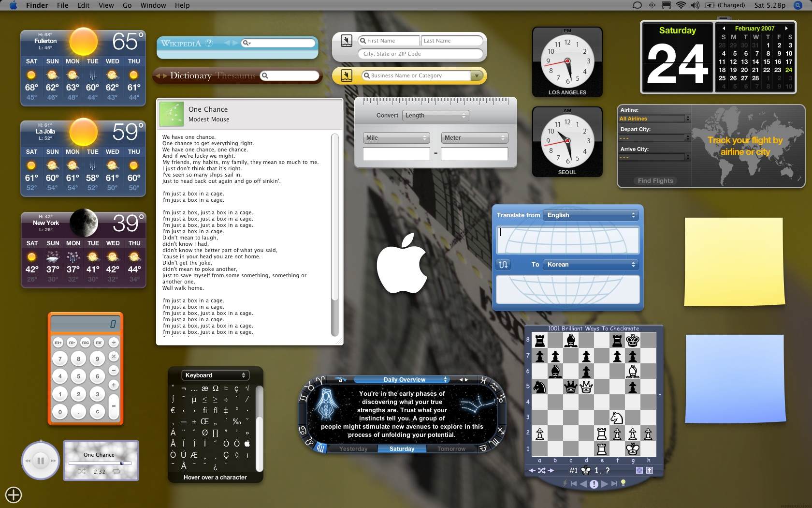Viewport: 812px width, 508px height.
Task: Select the Gemini sign in horoscope widget
Action: 304,398
